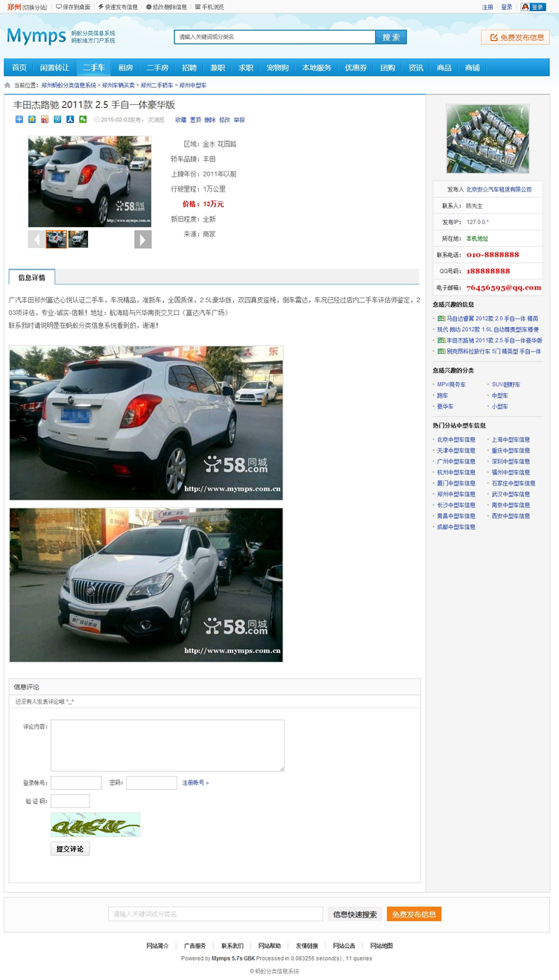Click 置顶 link under title
The width and height of the screenshot is (559, 980).
click(x=195, y=120)
